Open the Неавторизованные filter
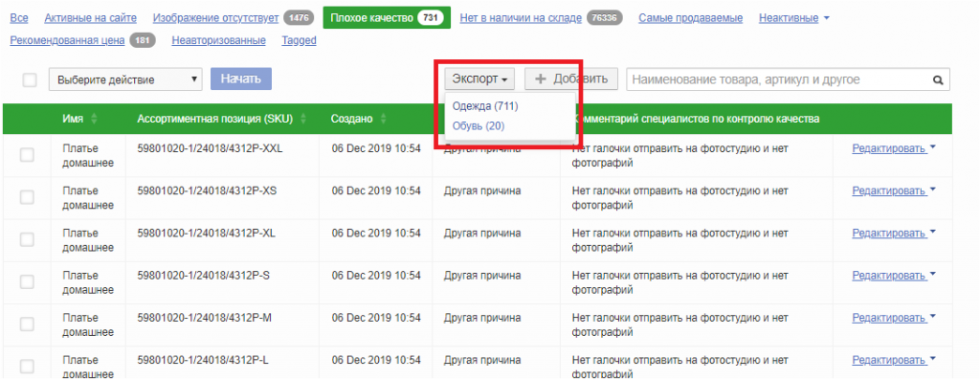 point(219,40)
